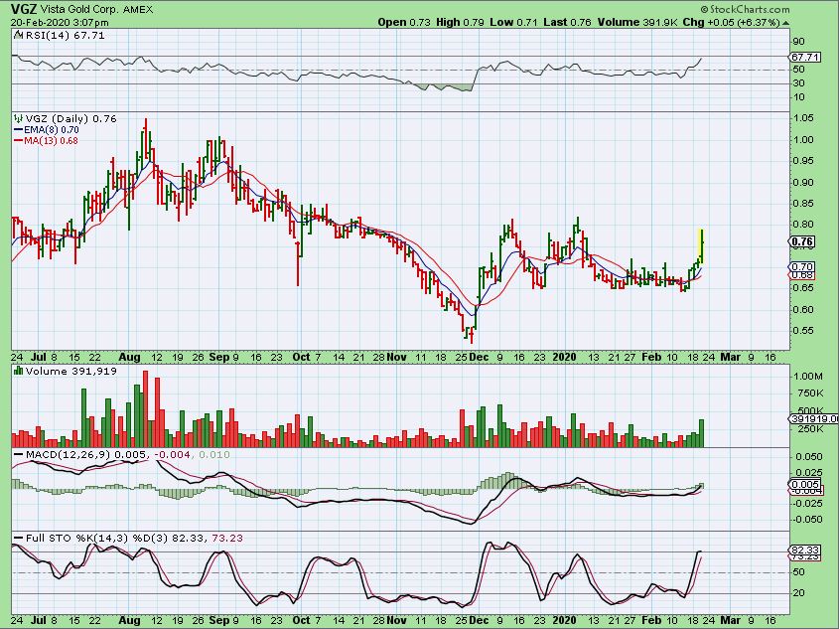840x629 pixels.
Task: Click the Volume bars legend icon
Action: (18, 371)
